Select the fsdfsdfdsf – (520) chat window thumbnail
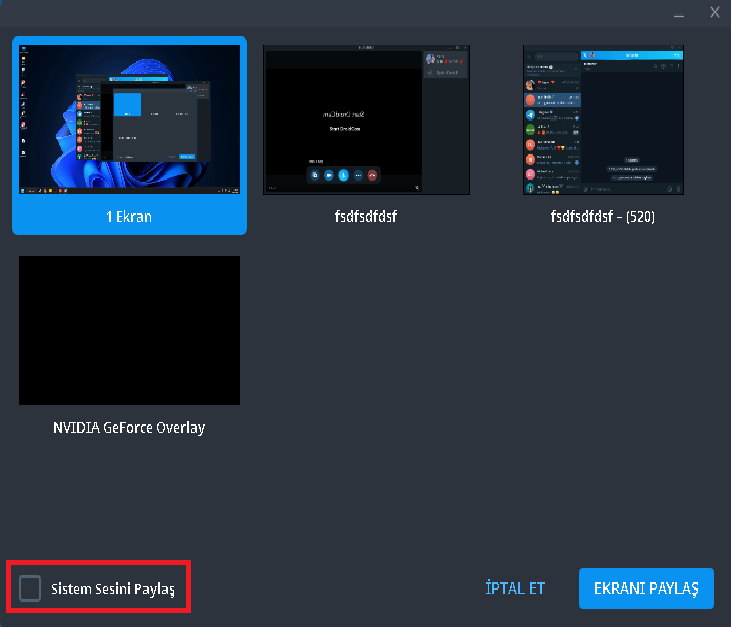The height and width of the screenshot is (628, 731). 603,120
